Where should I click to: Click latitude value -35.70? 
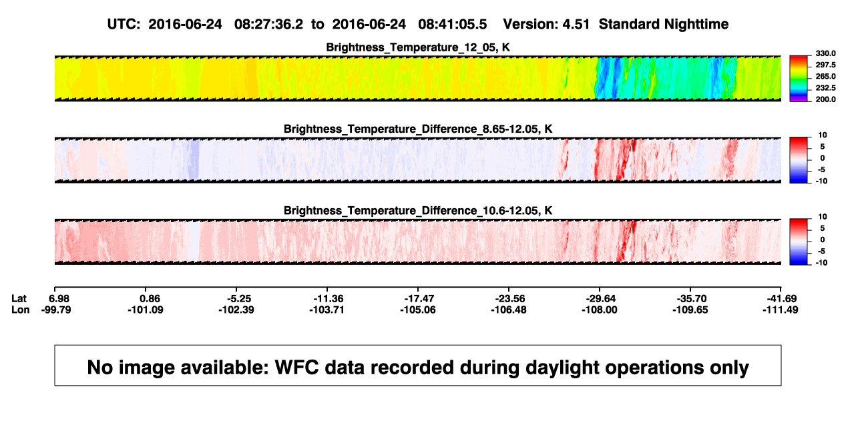690,298
